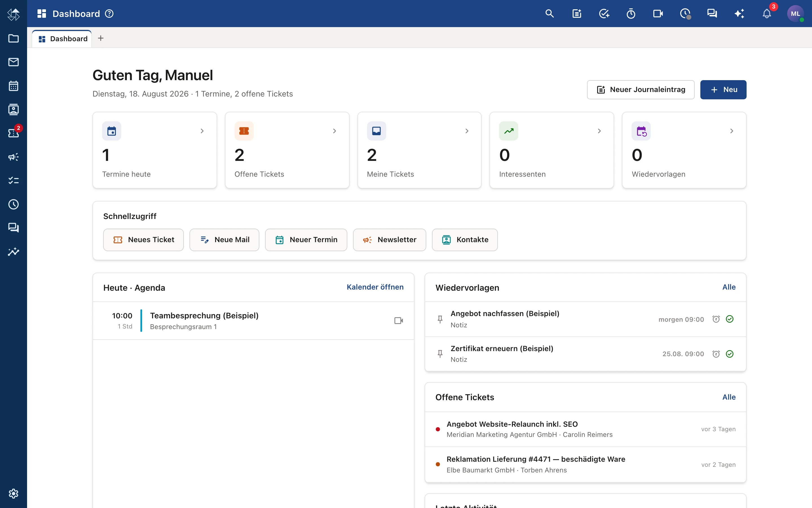The height and width of the screenshot is (508, 812).
Task: Open chat messages in top bar
Action: [712, 14]
